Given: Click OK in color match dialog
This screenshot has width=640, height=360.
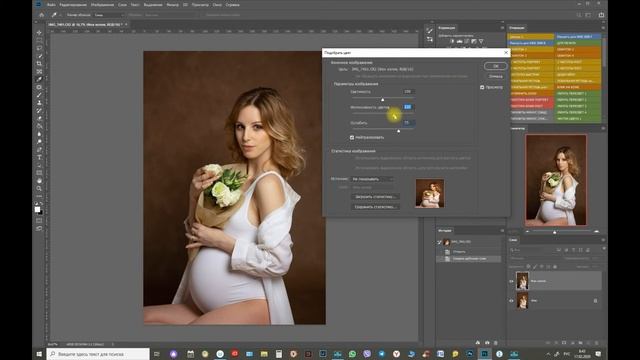Looking at the screenshot, I should point(496,66).
